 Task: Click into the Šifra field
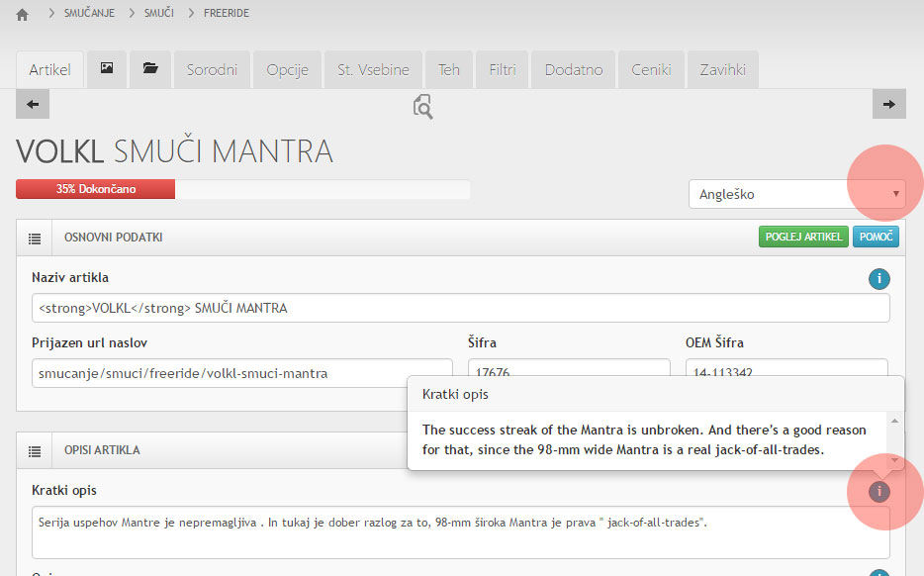click(569, 367)
